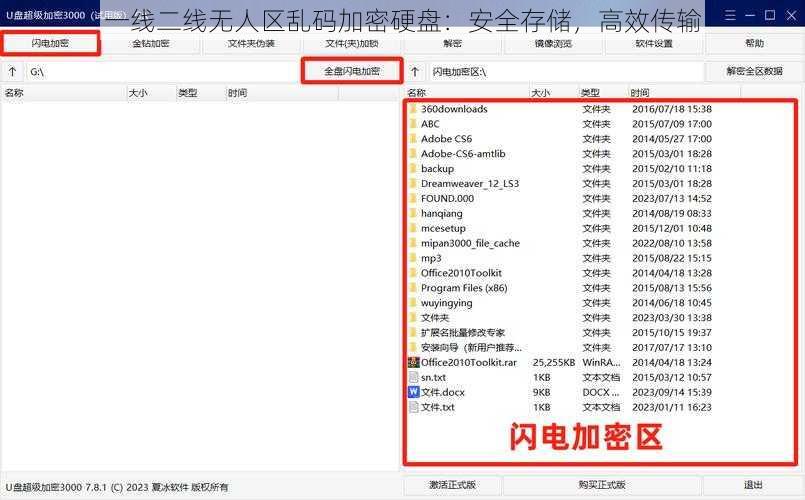This screenshot has width=805, height=500.
Task: Click the 购买正式版 button
Action: tap(602, 485)
